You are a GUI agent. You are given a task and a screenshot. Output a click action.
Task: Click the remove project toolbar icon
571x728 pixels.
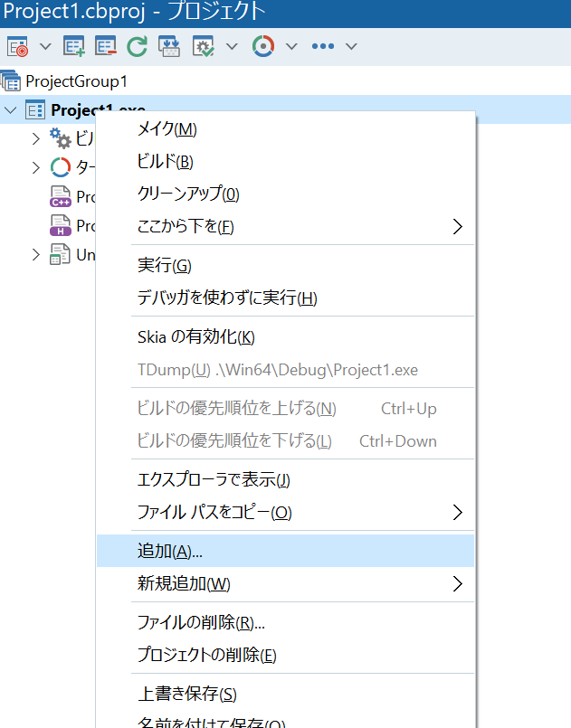106,46
